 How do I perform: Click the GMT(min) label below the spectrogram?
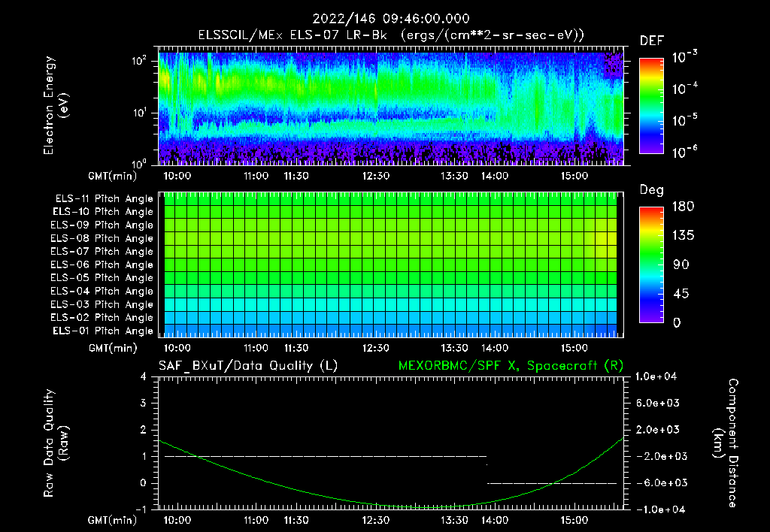[113, 176]
